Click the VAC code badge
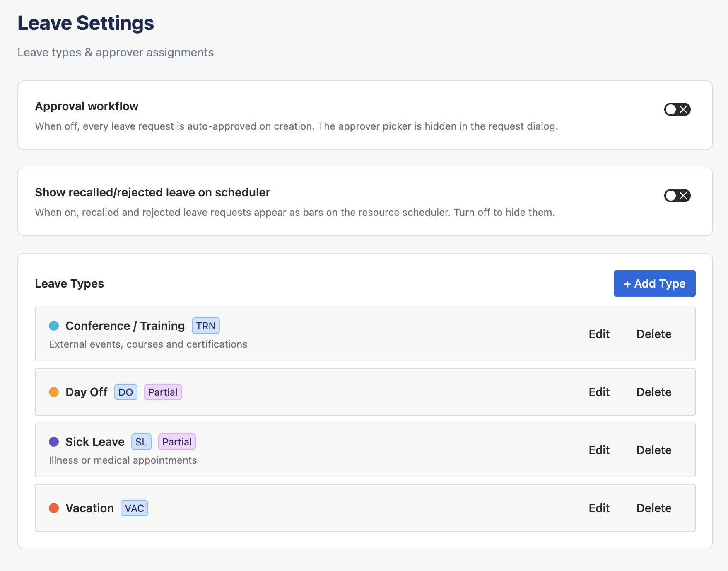The width and height of the screenshot is (728, 571). (x=135, y=508)
